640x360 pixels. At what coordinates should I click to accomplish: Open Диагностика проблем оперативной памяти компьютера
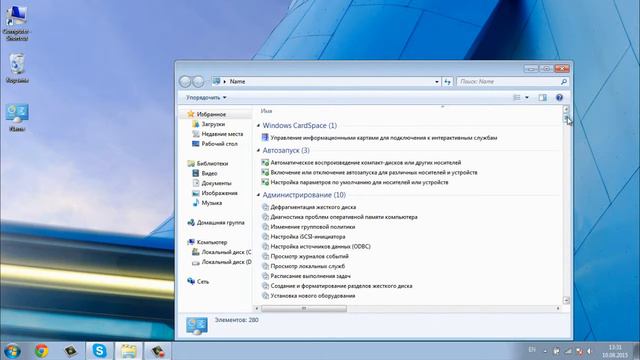click(x=340, y=217)
